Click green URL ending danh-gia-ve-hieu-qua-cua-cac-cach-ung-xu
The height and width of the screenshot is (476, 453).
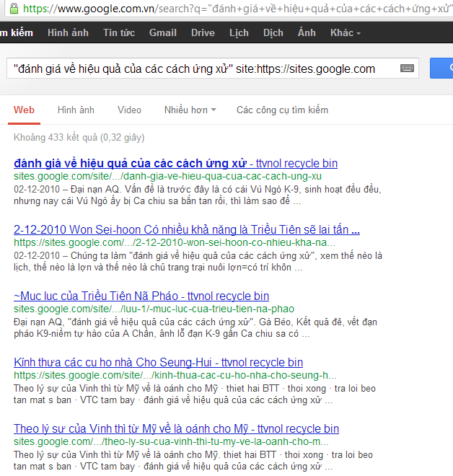click(167, 176)
